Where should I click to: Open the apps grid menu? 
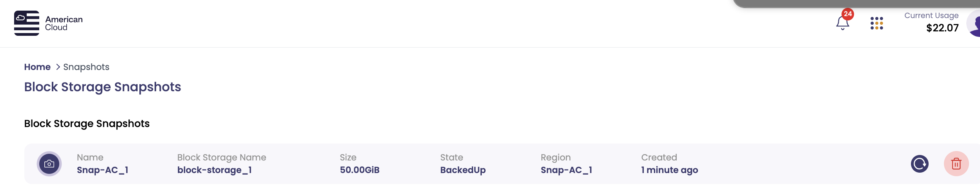click(876, 23)
